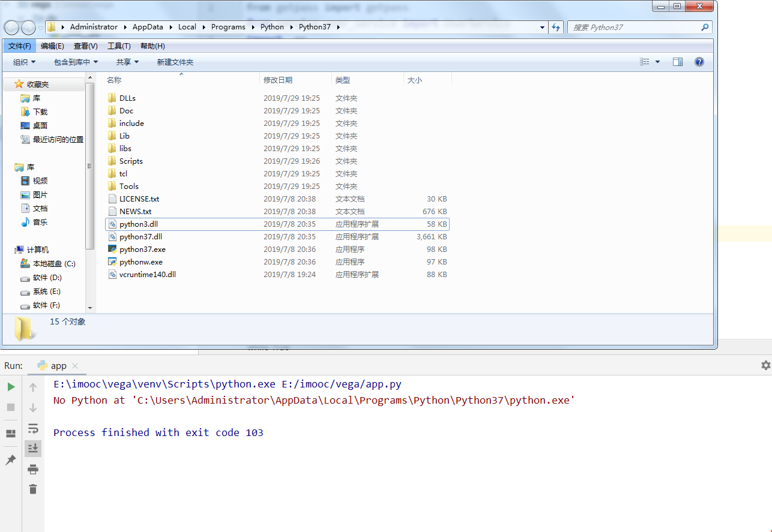Click the search magnifier icon in Explorer
The width and height of the screenshot is (772, 532).
click(705, 28)
